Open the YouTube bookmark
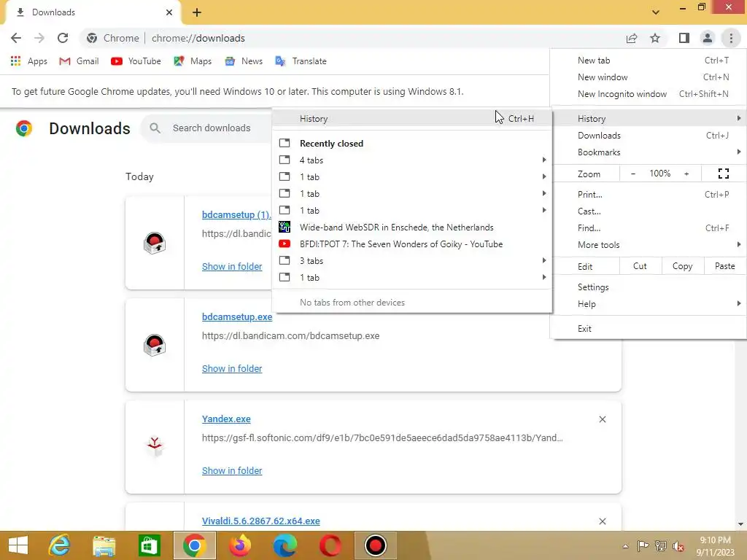The height and width of the screenshot is (560, 747). [x=136, y=61]
